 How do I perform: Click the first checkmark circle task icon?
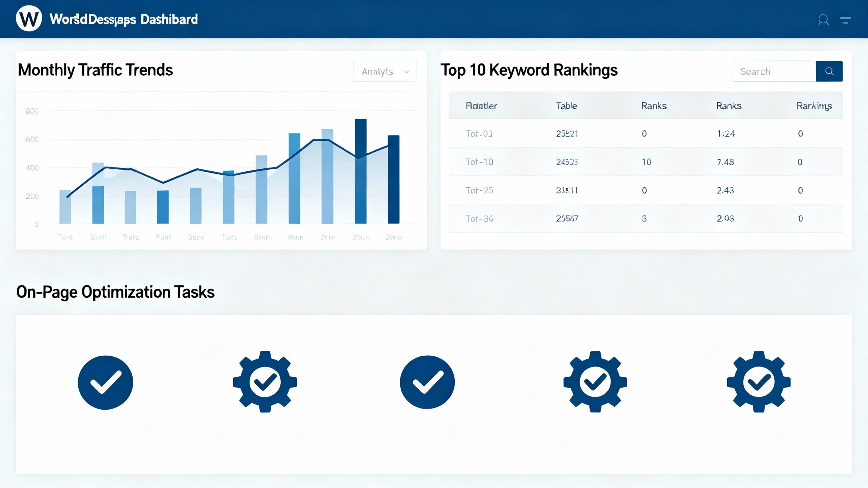pos(105,382)
